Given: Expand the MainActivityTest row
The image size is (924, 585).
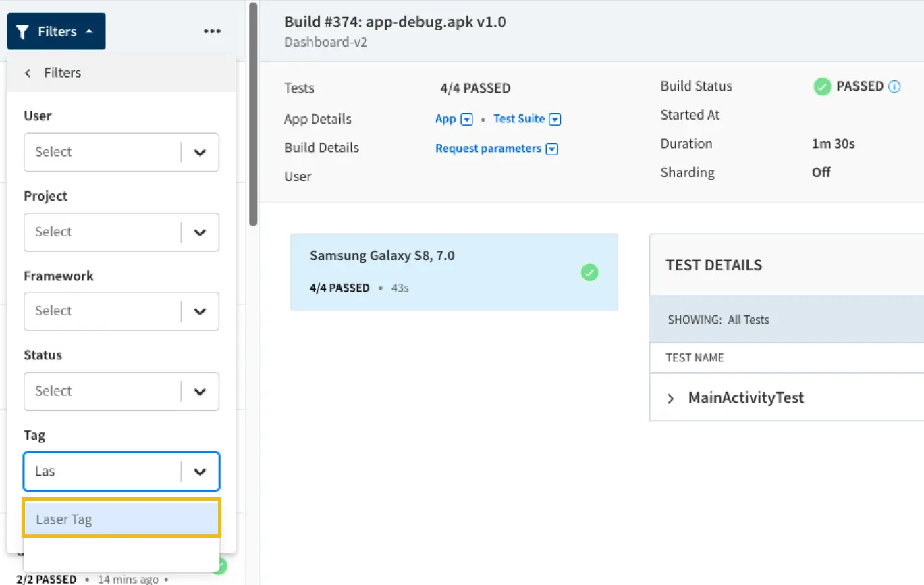Looking at the screenshot, I should click(670, 398).
